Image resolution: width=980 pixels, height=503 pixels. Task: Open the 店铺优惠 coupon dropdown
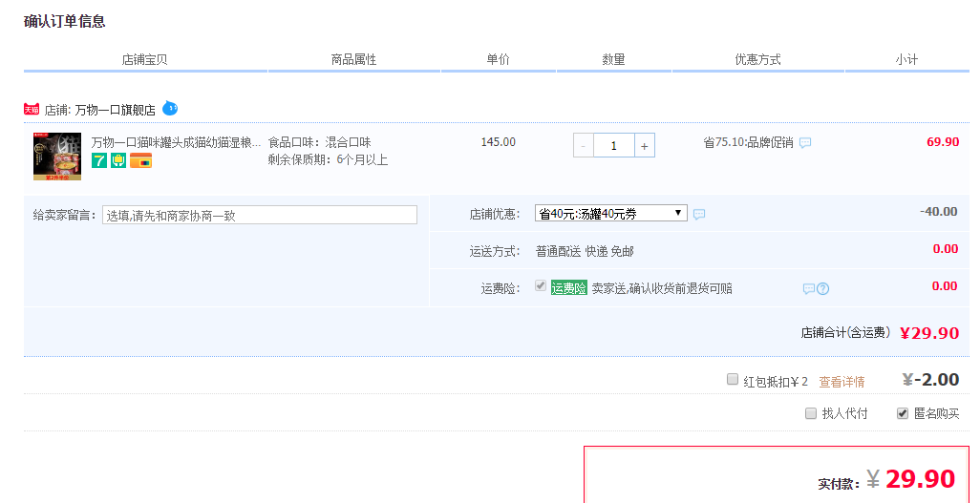tap(610, 213)
